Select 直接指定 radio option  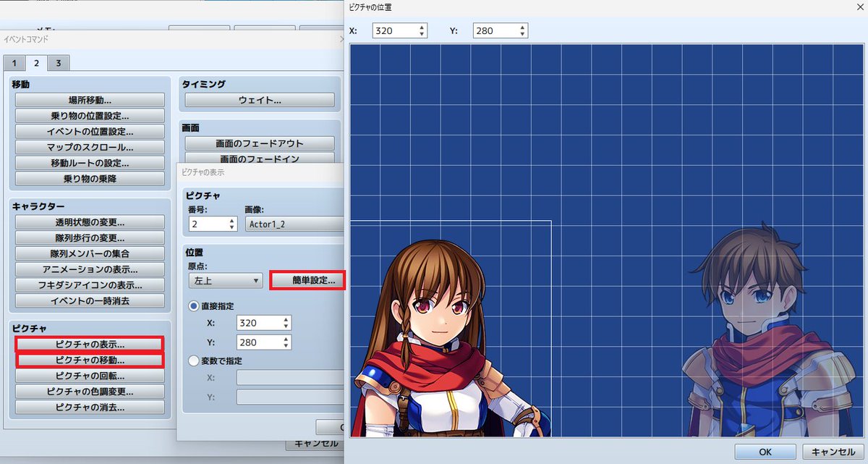click(x=193, y=306)
